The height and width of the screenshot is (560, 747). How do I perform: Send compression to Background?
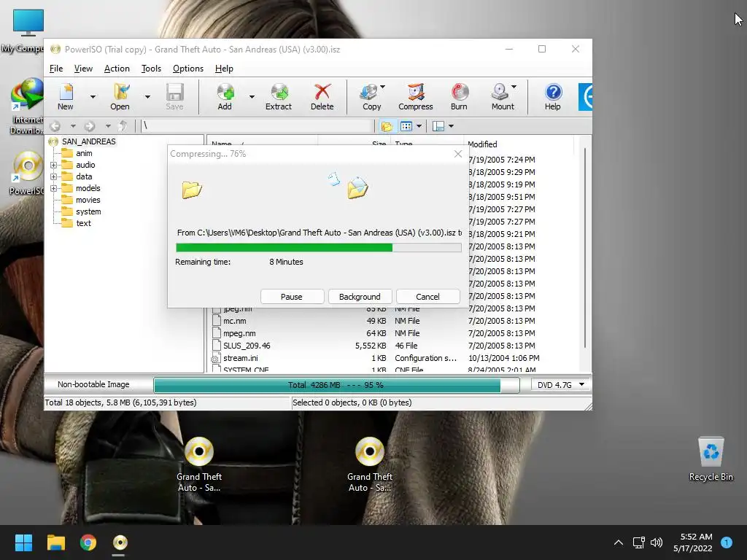360,297
